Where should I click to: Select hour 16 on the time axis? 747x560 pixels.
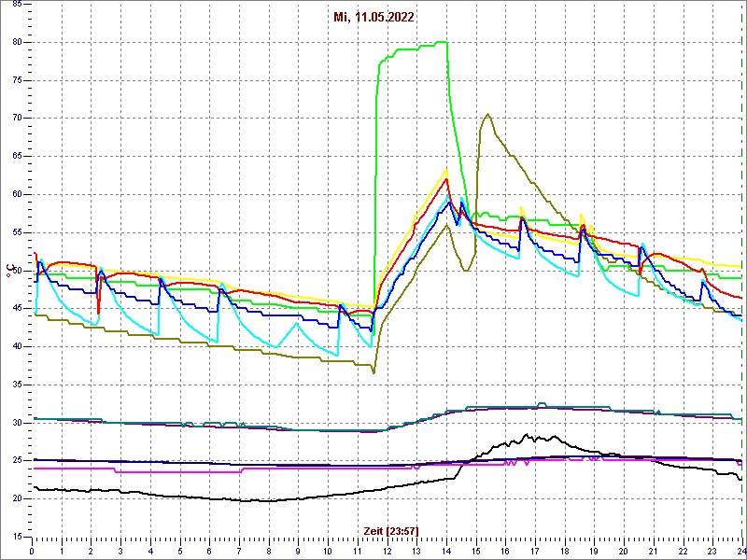coord(505,552)
